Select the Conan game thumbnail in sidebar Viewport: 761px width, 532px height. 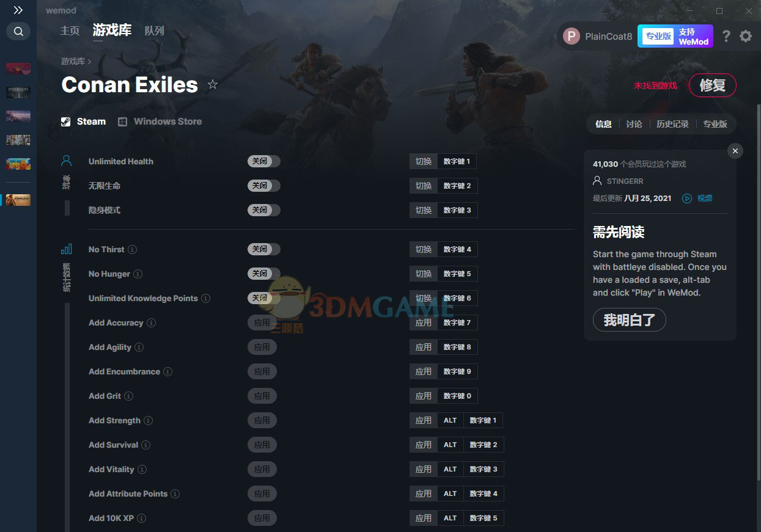click(18, 200)
